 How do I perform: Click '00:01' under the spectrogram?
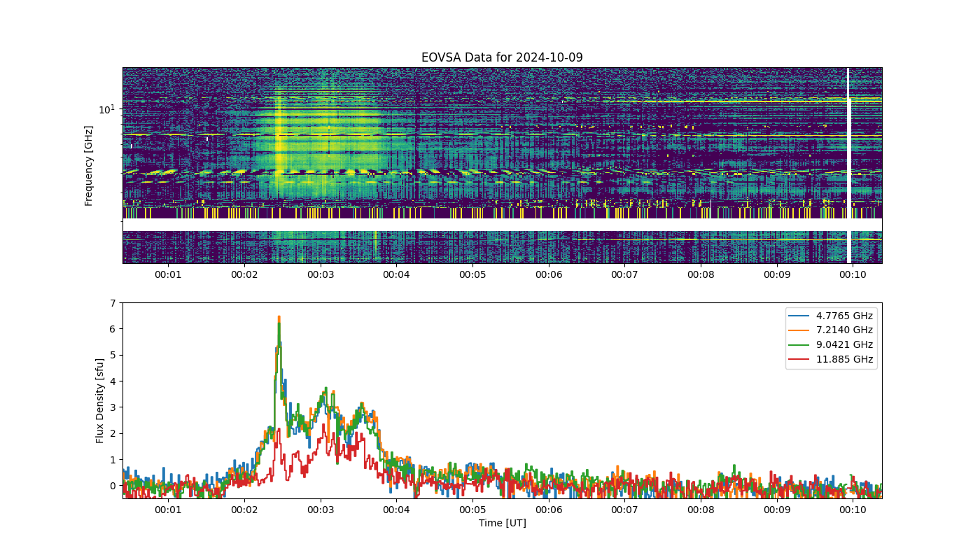point(168,274)
